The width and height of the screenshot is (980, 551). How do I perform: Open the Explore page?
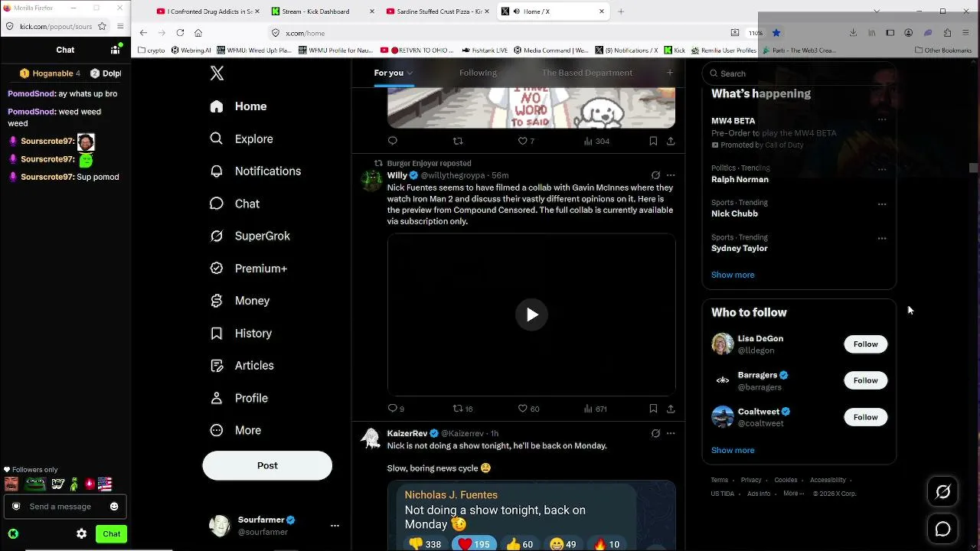tap(242, 139)
